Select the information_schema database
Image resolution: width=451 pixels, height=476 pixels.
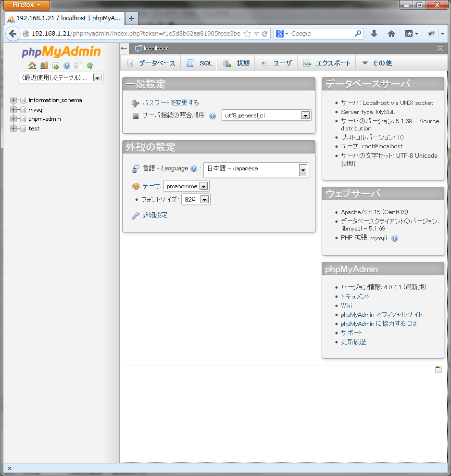click(x=55, y=100)
